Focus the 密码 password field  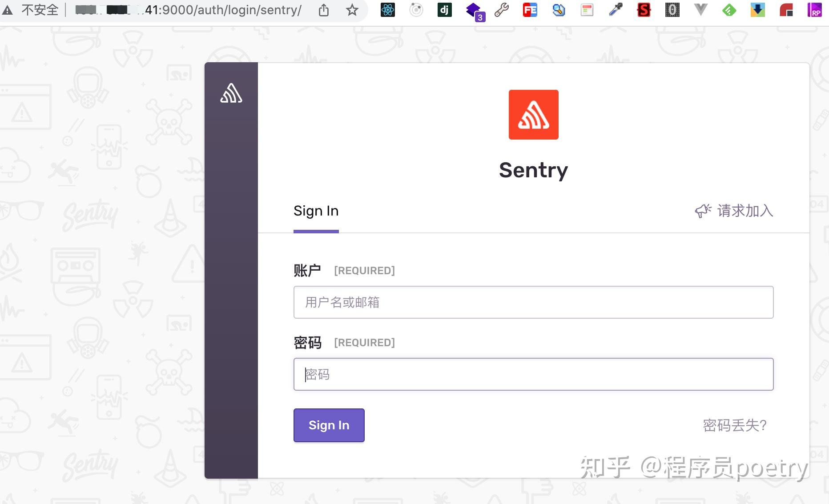(x=533, y=374)
